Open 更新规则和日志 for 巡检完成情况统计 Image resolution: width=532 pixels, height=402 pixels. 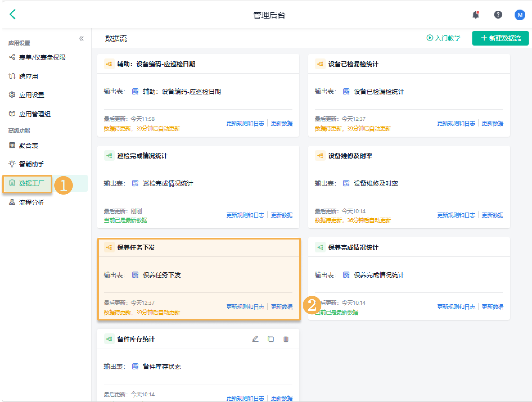245,215
